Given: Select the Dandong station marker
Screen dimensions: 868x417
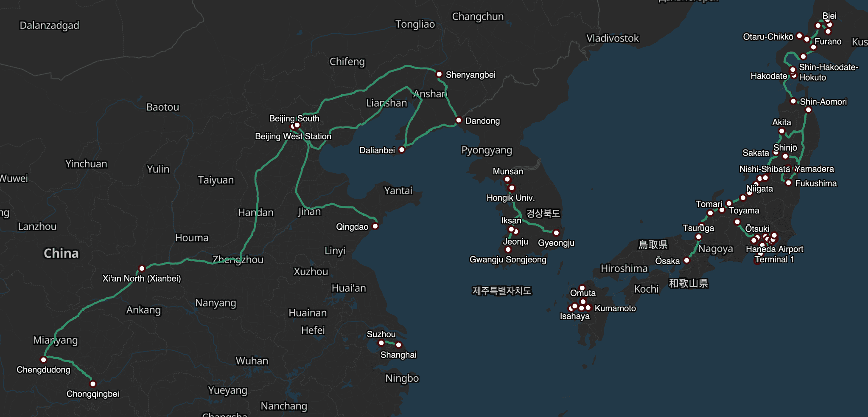Looking at the screenshot, I should pyautogui.click(x=458, y=121).
